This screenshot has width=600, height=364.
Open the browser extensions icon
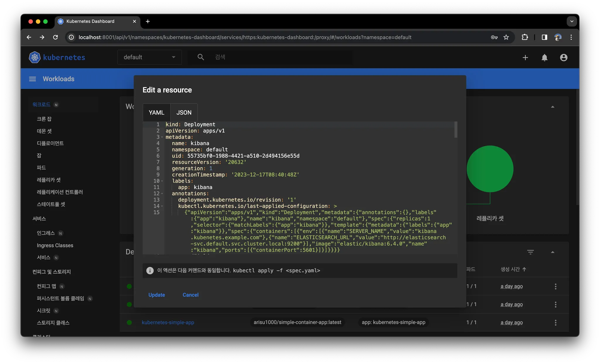pos(525,37)
